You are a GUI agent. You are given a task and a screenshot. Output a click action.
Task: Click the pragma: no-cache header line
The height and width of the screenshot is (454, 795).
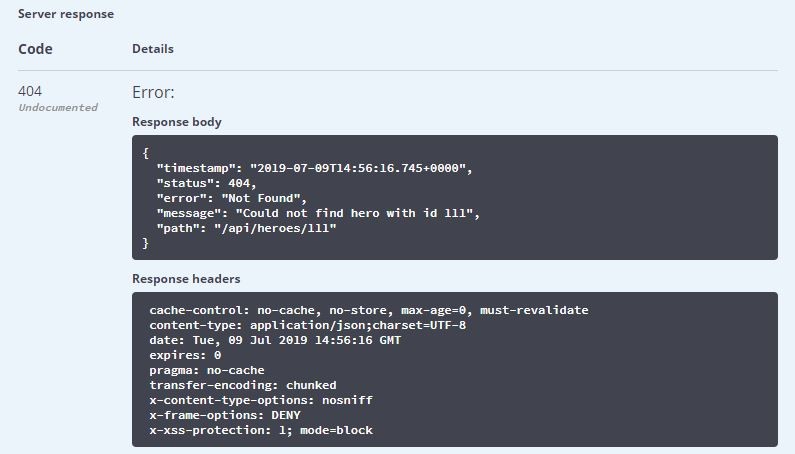click(206, 370)
